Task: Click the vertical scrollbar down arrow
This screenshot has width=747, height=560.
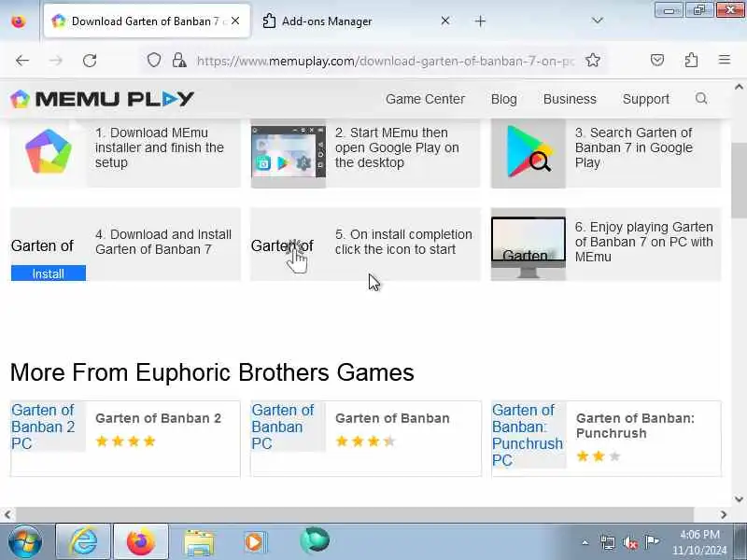Action: pos(739,499)
